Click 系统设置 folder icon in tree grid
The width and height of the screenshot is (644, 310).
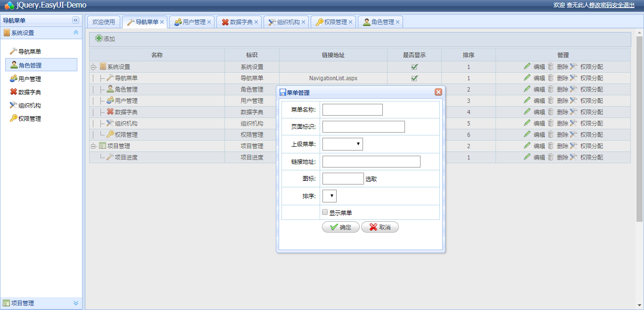pos(103,67)
